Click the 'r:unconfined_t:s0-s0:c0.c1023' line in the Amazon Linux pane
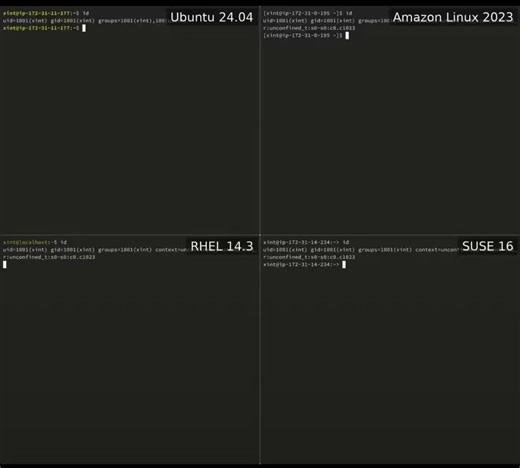Viewport: 520px width, 468px height. pos(309,28)
